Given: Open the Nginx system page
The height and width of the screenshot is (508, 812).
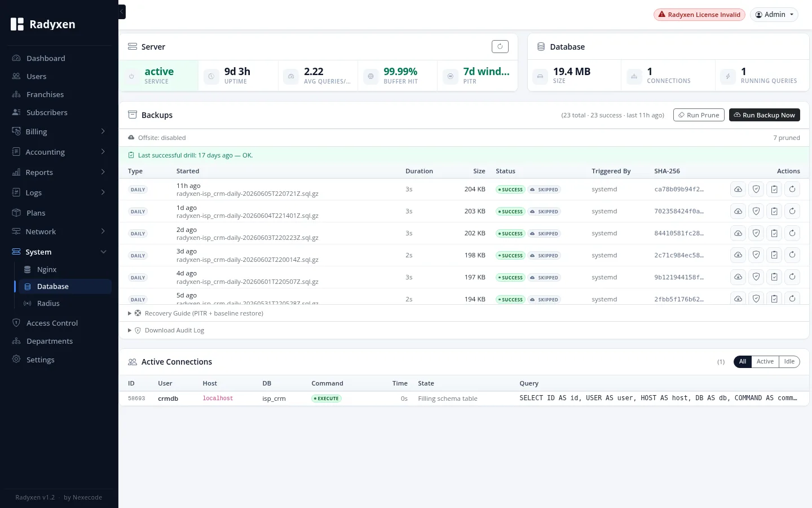Looking at the screenshot, I should [x=65, y=270].
